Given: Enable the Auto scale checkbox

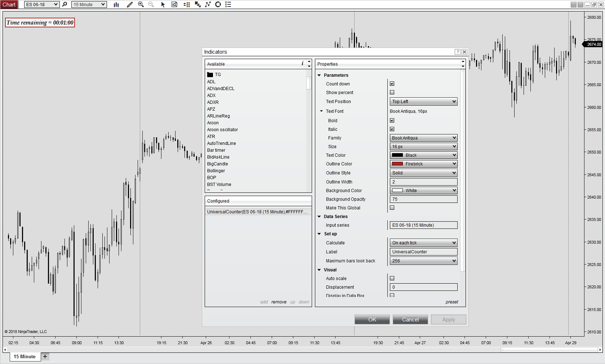Looking at the screenshot, I should click(392, 278).
